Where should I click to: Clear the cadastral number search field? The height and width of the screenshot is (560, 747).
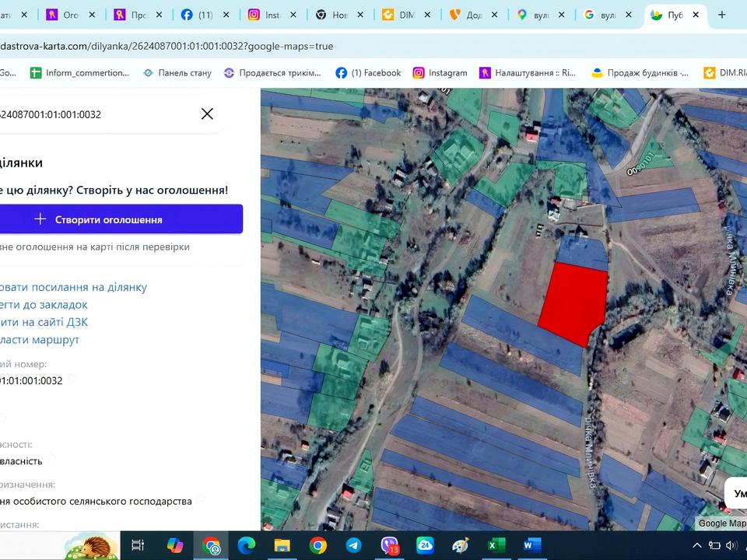pos(207,114)
